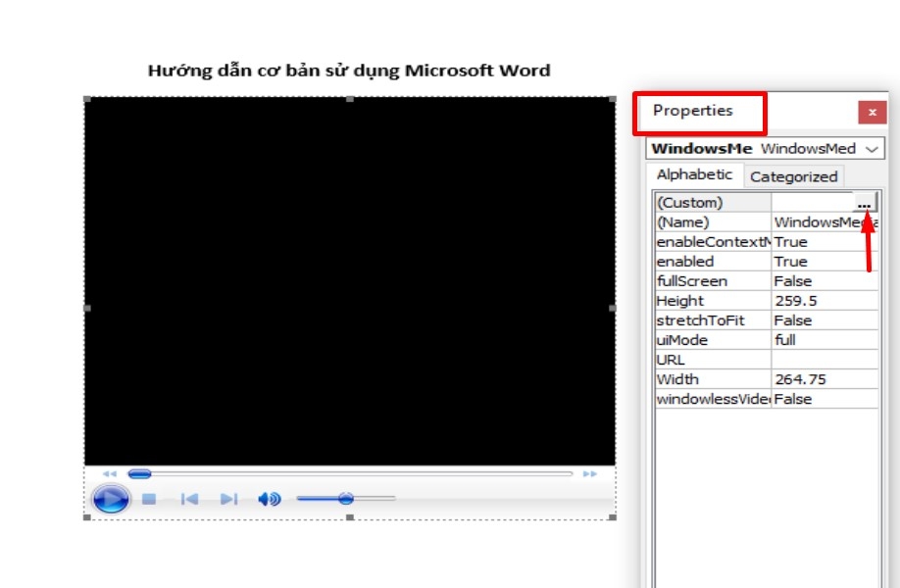Select the (Custom) property row

click(767, 203)
